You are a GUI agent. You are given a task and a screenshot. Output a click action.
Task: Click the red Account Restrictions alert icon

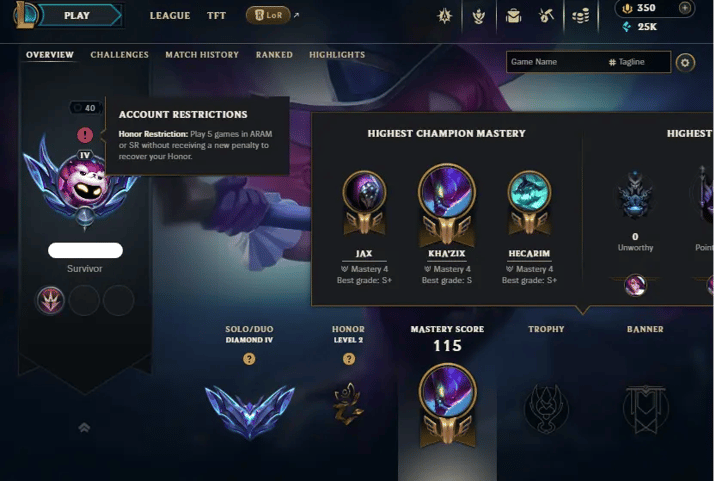[85, 135]
